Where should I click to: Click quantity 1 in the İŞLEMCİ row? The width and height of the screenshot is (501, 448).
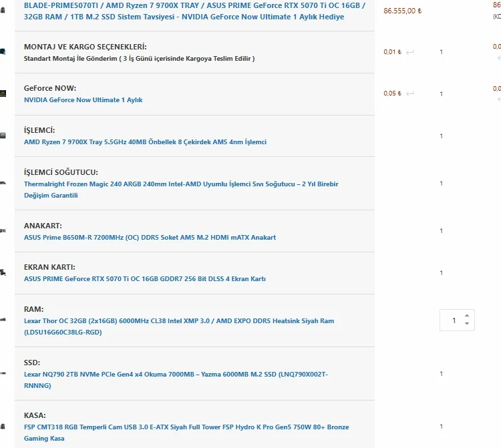coord(442,136)
